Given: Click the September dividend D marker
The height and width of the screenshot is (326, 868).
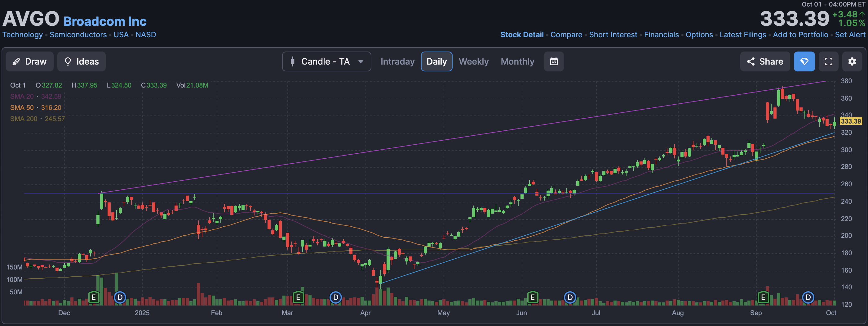Looking at the screenshot, I should (808, 297).
